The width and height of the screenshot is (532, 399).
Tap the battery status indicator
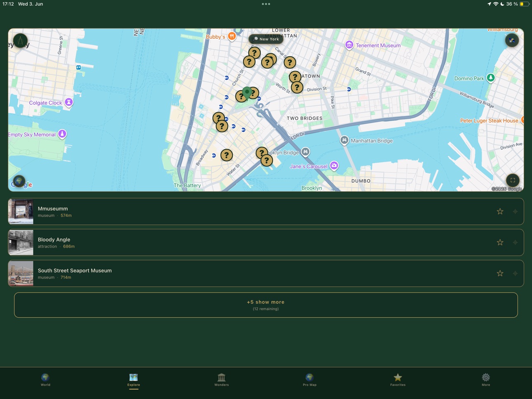click(524, 4)
